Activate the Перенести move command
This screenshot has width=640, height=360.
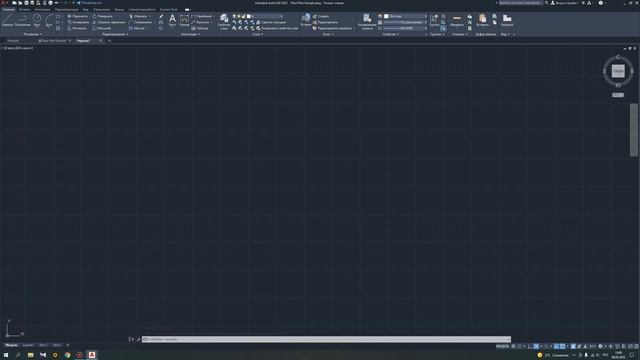(x=77, y=16)
